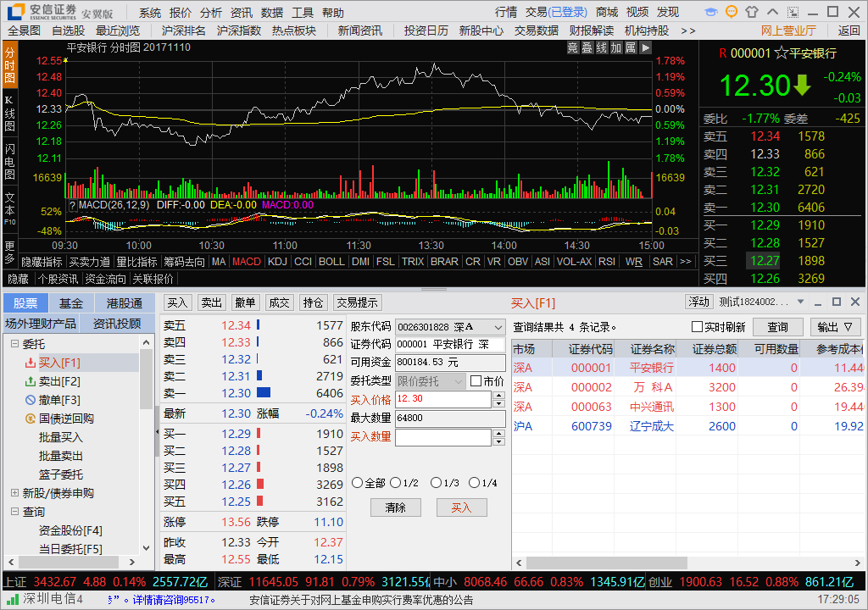
Task: Open the 分析 menu
Action: (x=210, y=12)
